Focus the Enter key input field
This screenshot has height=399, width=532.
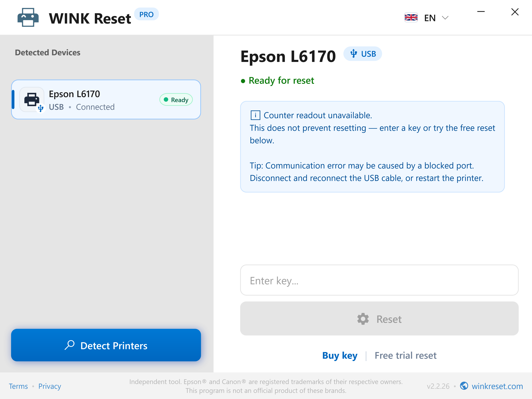pos(379,280)
